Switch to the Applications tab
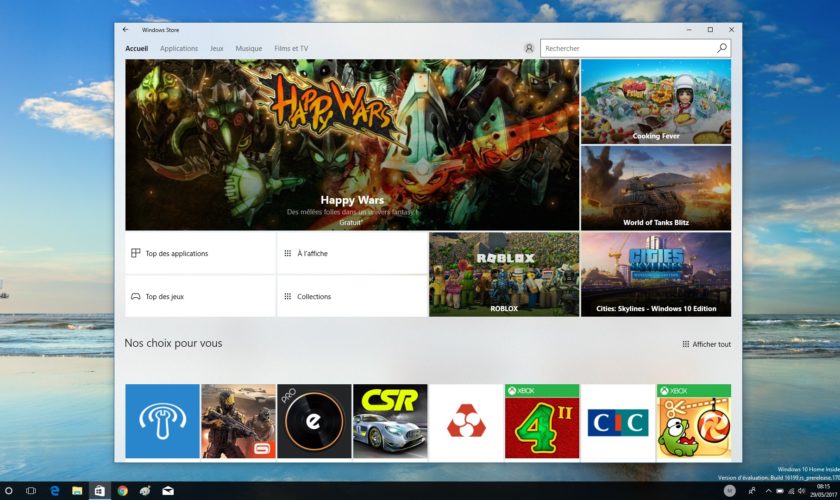 [x=179, y=48]
